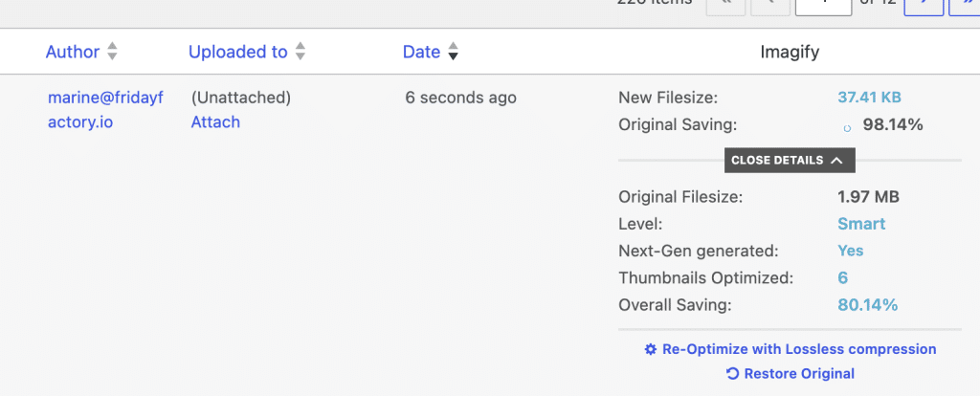Collapse the Close Details toggle

790,161
